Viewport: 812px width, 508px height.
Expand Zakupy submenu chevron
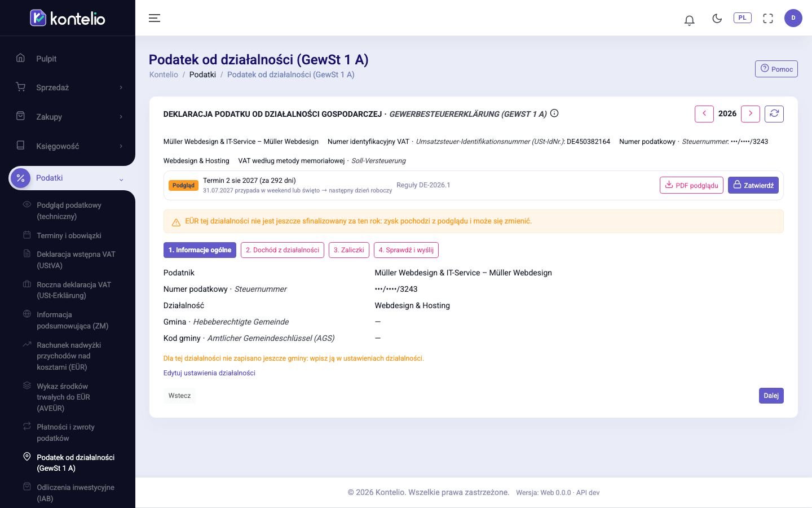tap(121, 117)
